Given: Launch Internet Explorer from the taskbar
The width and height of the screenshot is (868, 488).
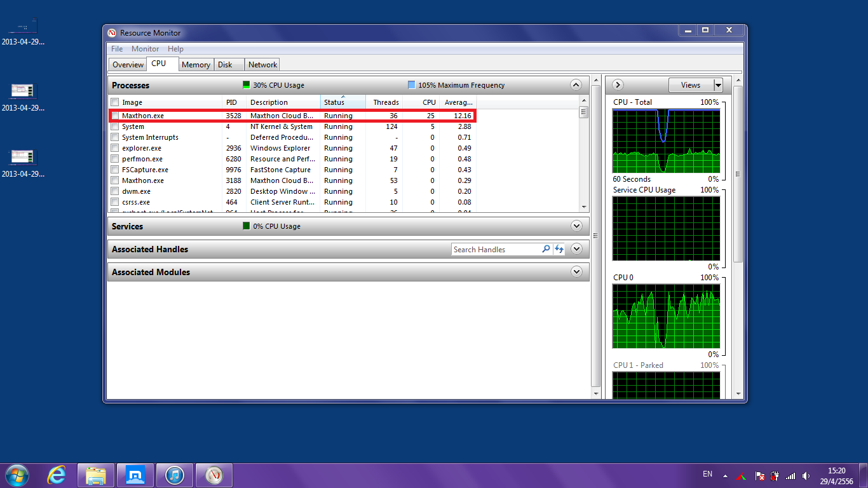Looking at the screenshot, I should click(57, 475).
